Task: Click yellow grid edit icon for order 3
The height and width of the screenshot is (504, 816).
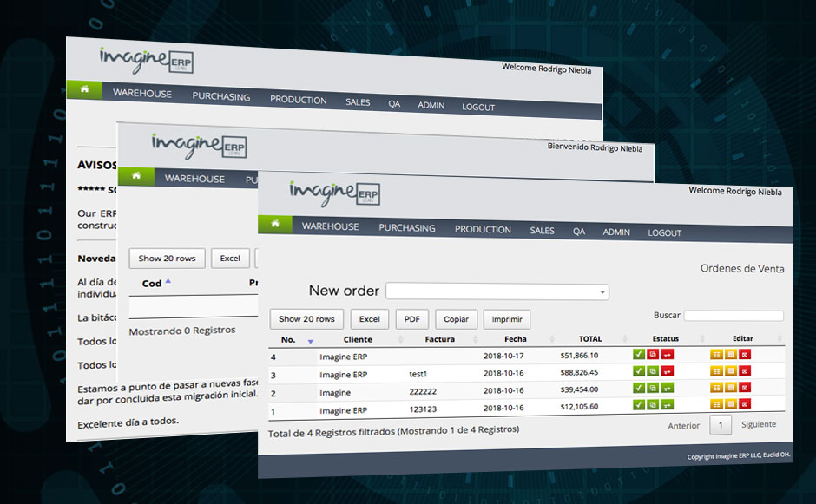Action: pos(731,371)
